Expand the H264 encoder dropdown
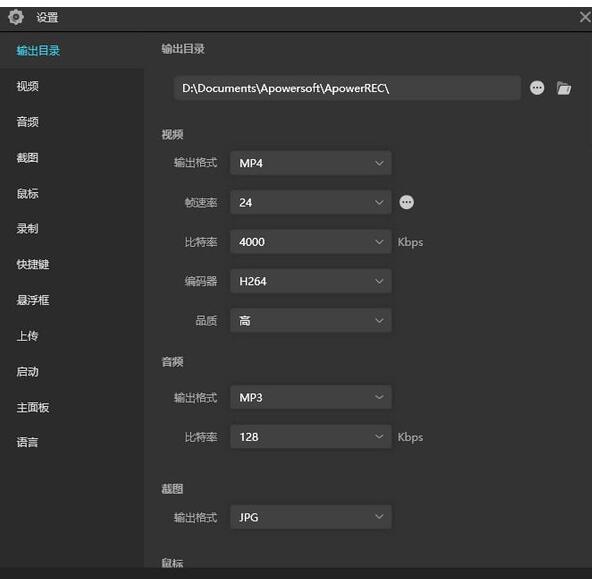 [311, 281]
